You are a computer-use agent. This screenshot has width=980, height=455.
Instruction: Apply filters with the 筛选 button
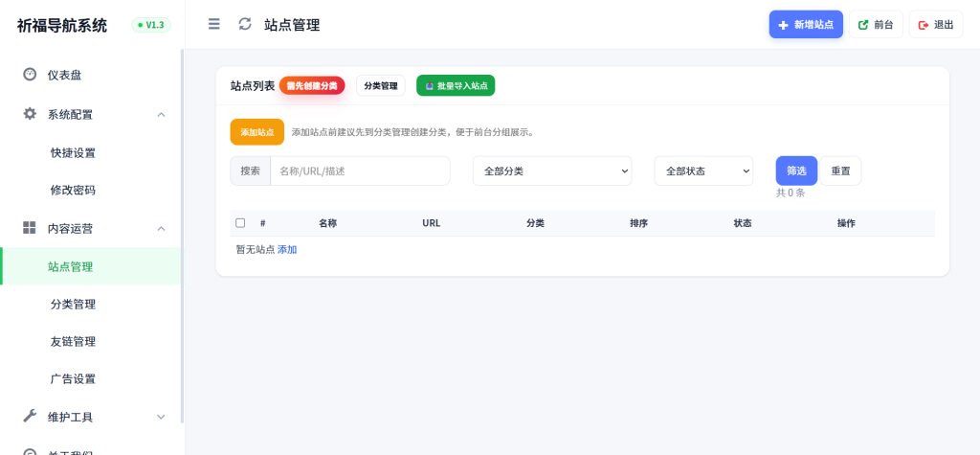coord(796,171)
